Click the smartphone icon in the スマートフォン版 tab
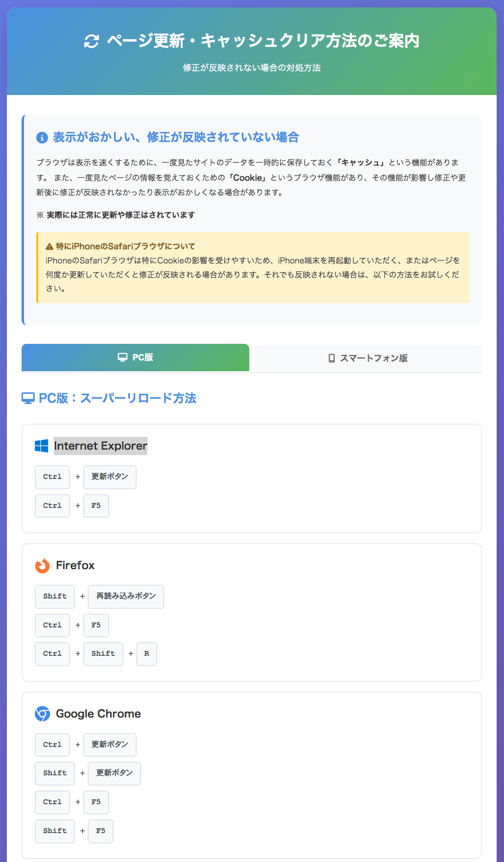 tap(332, 359)
